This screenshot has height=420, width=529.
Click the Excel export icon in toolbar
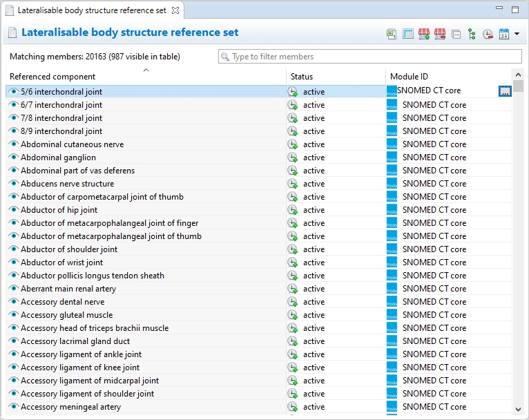pyautogui.click(x=391, y=34)
